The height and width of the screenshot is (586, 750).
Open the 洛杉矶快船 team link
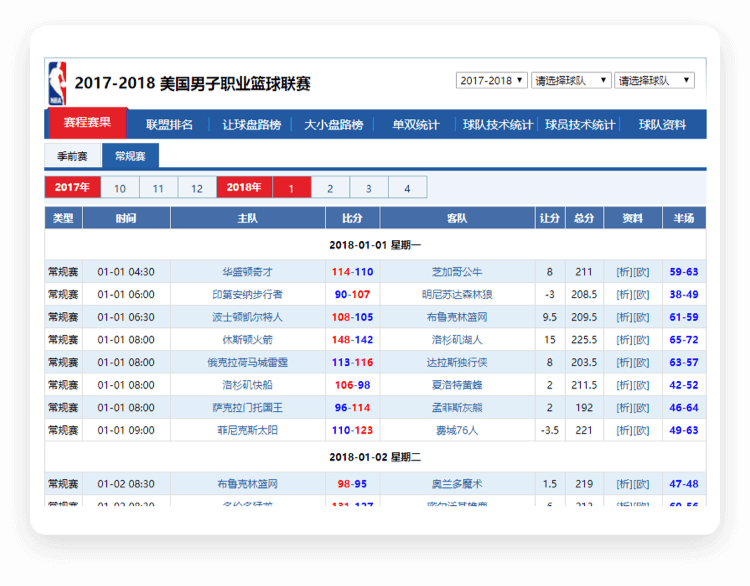point(247,385)
